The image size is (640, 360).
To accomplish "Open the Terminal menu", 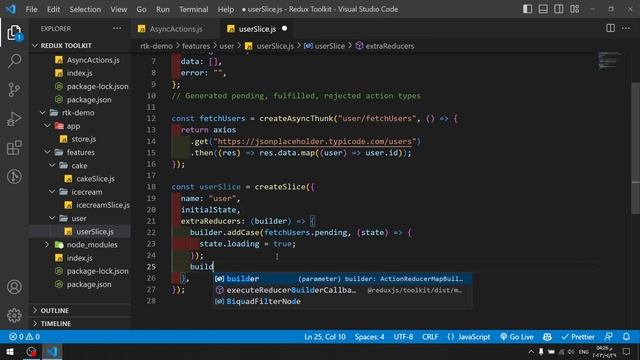I will point(193,9).
